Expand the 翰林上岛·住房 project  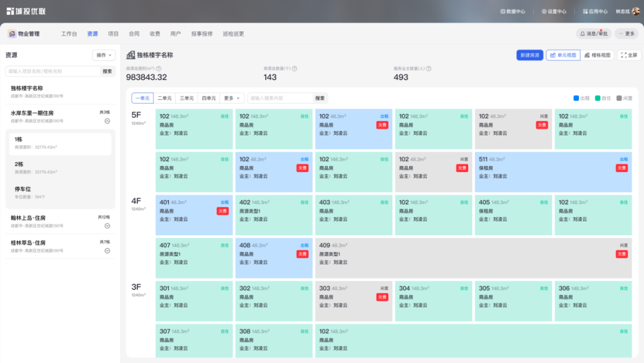[107, 226]
